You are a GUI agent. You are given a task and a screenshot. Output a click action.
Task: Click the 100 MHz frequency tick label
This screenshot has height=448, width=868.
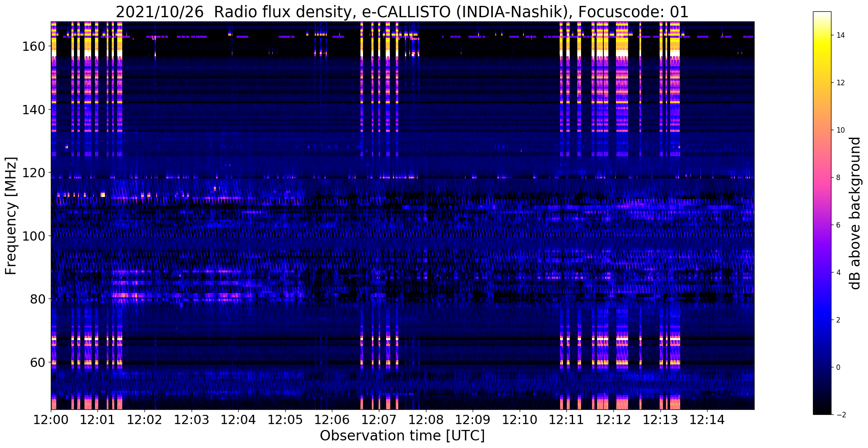pyautogui.click(x=33, y=236)
